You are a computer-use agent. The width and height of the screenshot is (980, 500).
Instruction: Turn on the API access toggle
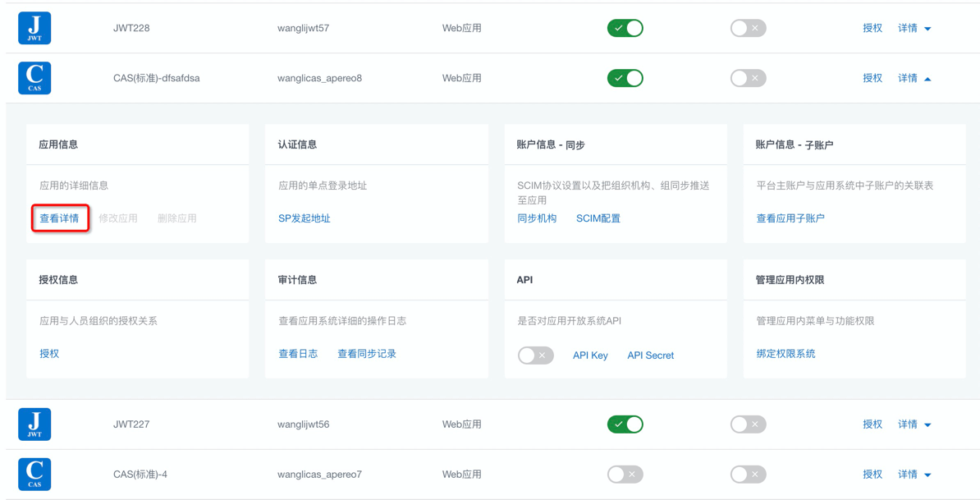click(535, 356)
